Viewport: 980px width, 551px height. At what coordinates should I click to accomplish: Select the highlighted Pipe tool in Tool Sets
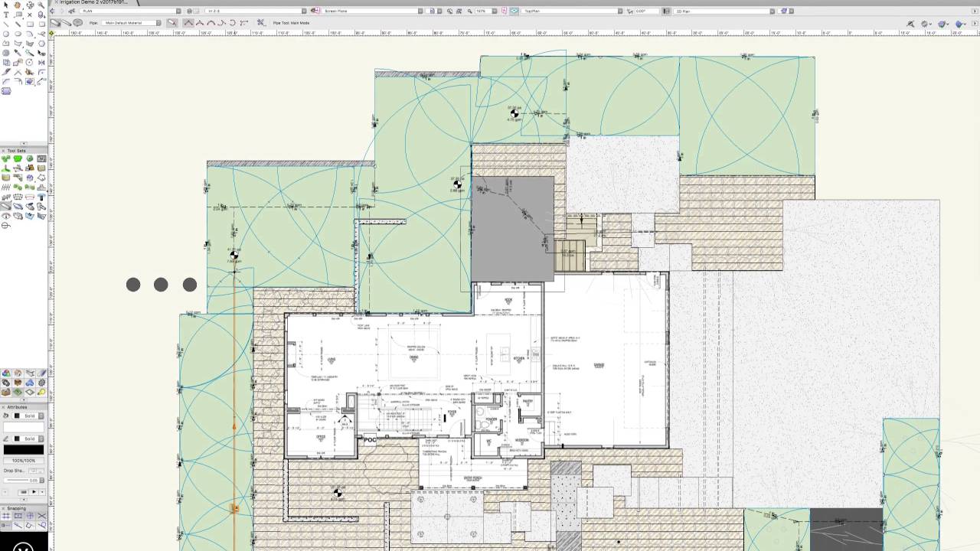6,206
